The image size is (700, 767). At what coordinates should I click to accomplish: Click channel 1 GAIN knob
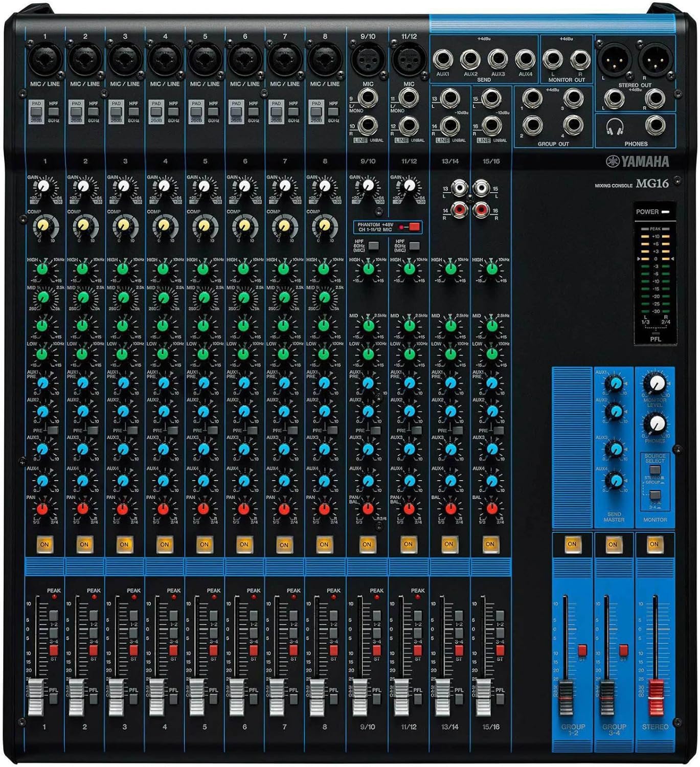pos(43,187)
